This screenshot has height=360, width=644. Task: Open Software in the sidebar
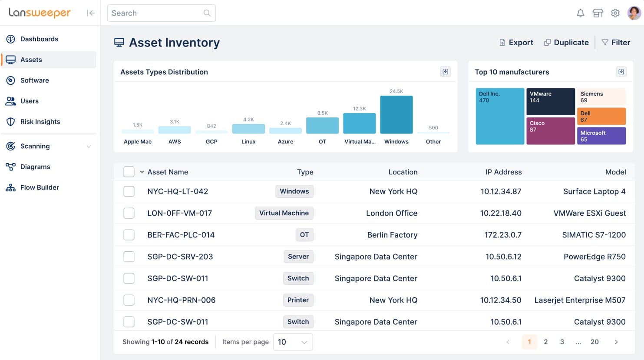pos(49,80)
